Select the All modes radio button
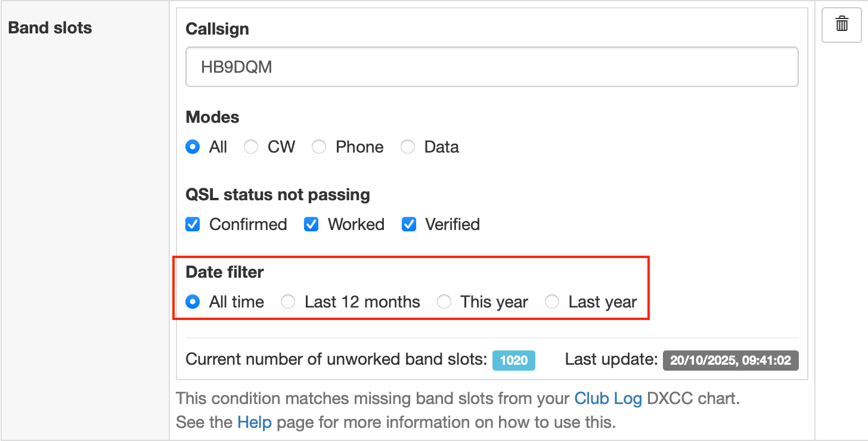The height and width of the screenshot is (441, 868). click(x=193, y=147)
